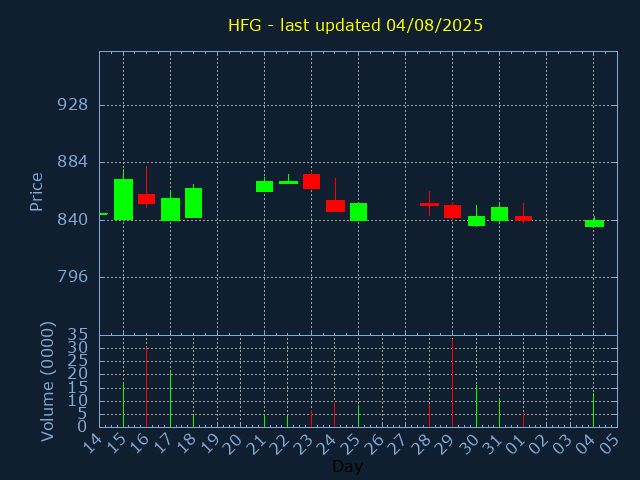
Task: Click the green volume bar for day 31
Action: pyautogui.click(x=499, y=413)
